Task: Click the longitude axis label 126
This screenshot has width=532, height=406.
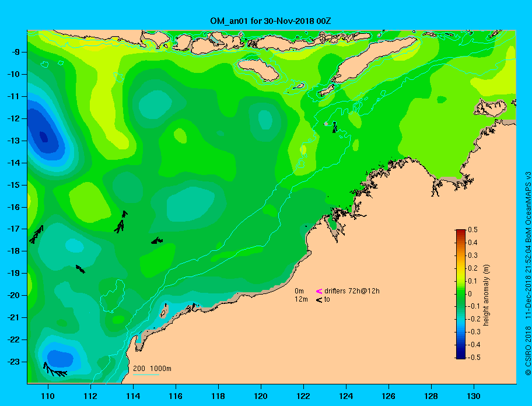Action: [x=388, y=396]
